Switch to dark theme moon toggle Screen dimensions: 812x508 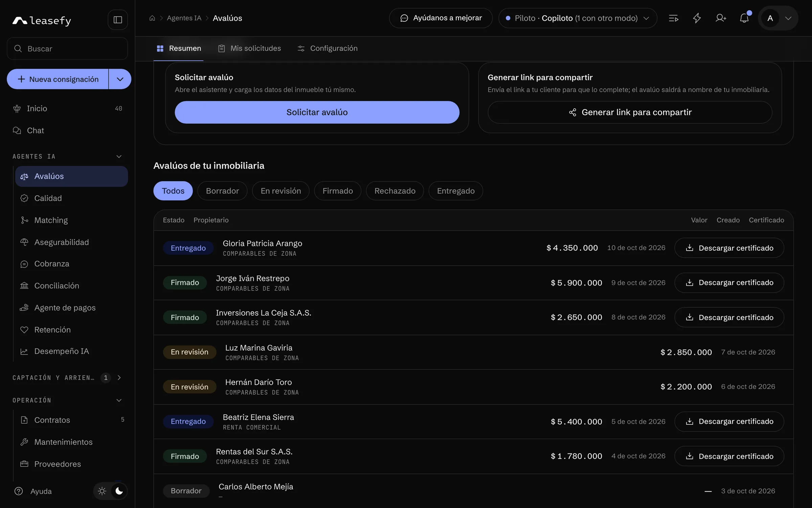(119, 491)
